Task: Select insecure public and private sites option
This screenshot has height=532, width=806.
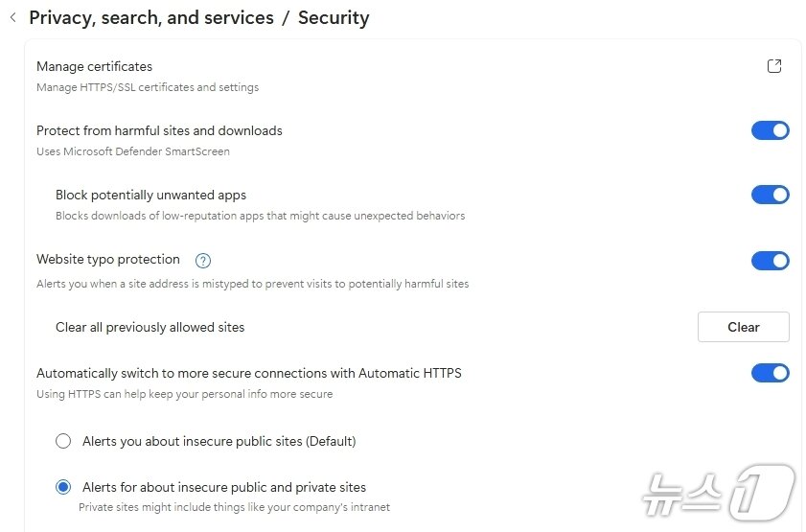Action: (63, 487)
